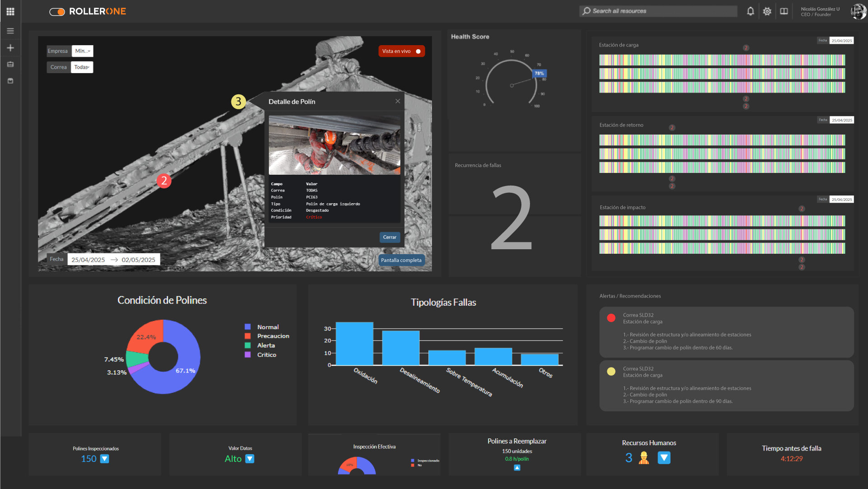Screen dimensions: 868x489
Task: Toggle Normal legend entry in pie chart
Action: point(267,327)
